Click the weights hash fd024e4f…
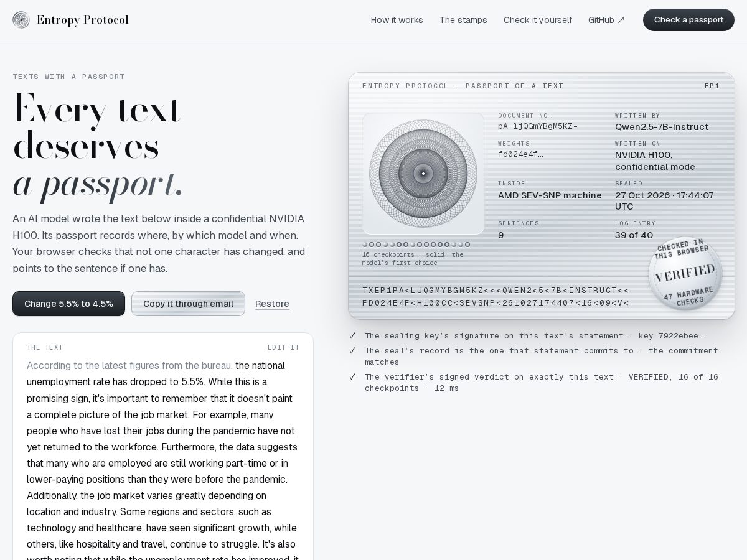747x560 pixels. (x=520, y=154)
